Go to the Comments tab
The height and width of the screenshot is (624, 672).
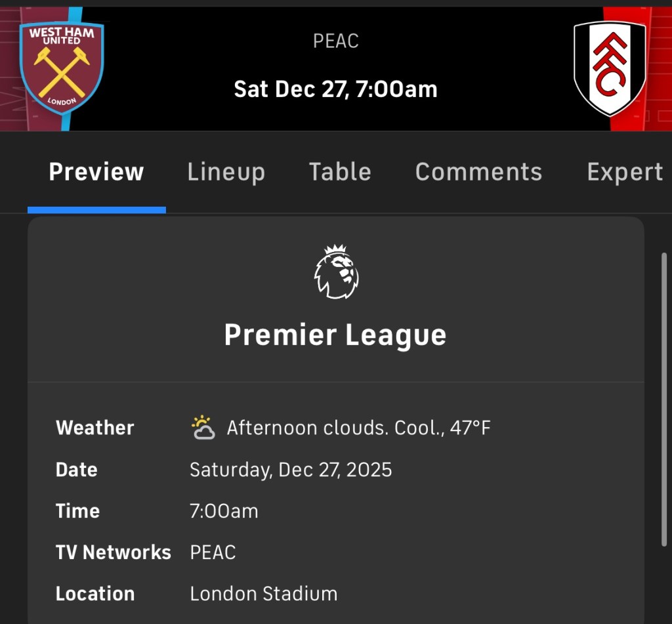(478, 172)
